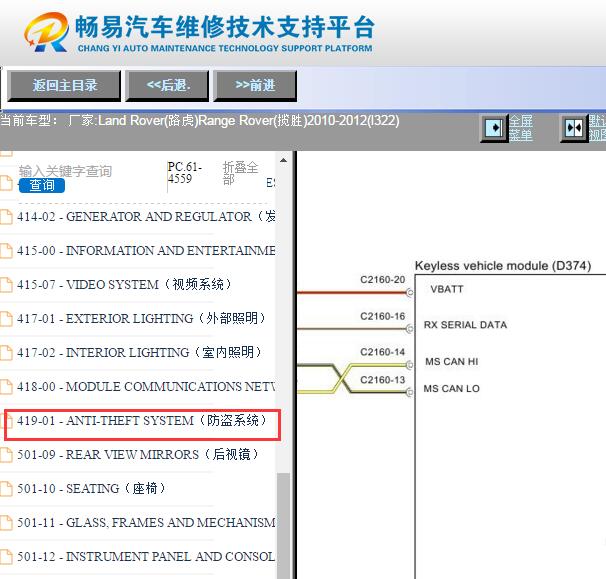Click Keyless vehicle module (D374) title
Screen dimensions: 606x579
(x=503, y=266)
